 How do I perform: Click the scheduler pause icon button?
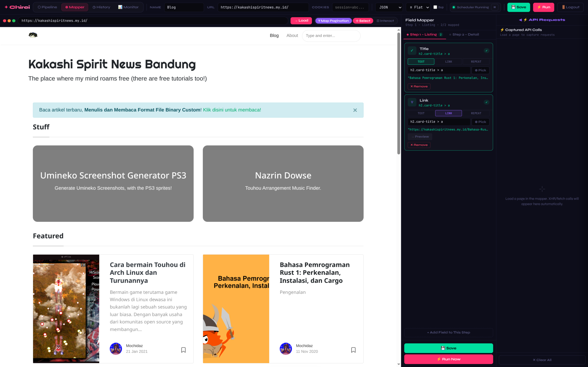point(494,7)
